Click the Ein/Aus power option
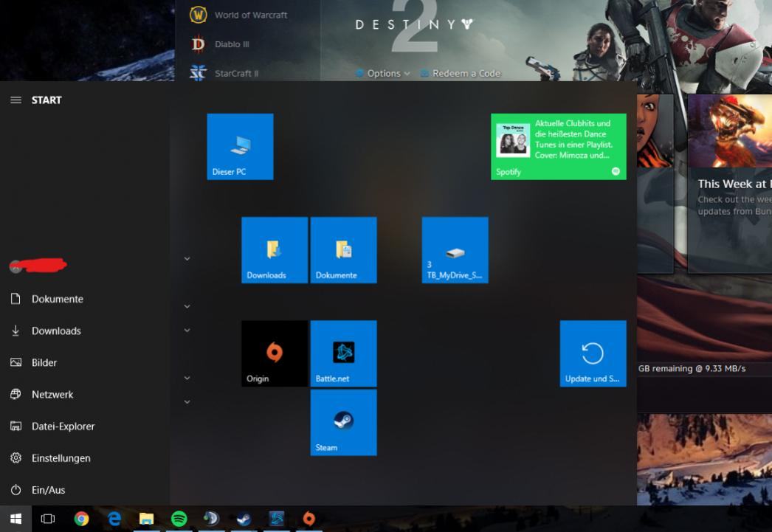This screenshot has height=532, width=772. point(48,490)
